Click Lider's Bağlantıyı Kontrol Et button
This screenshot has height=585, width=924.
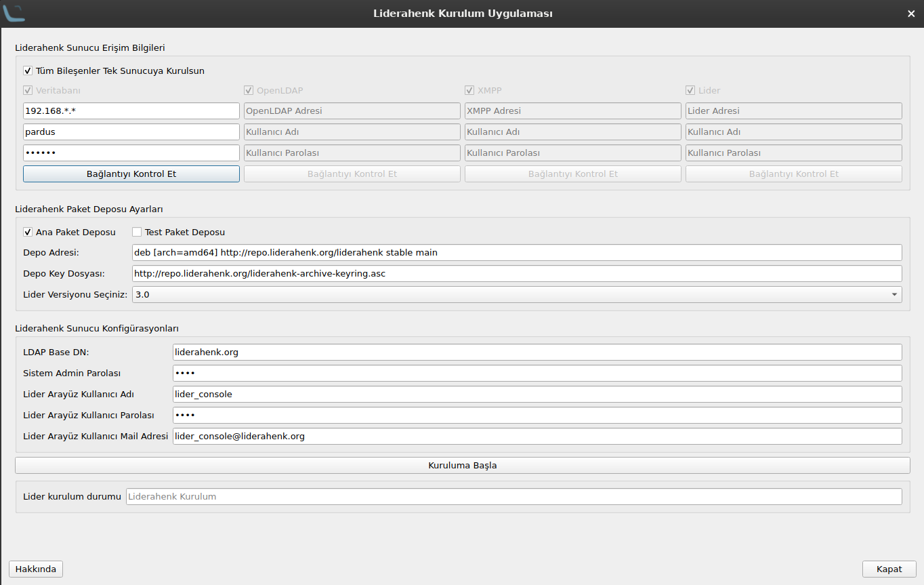coord(794,174)
